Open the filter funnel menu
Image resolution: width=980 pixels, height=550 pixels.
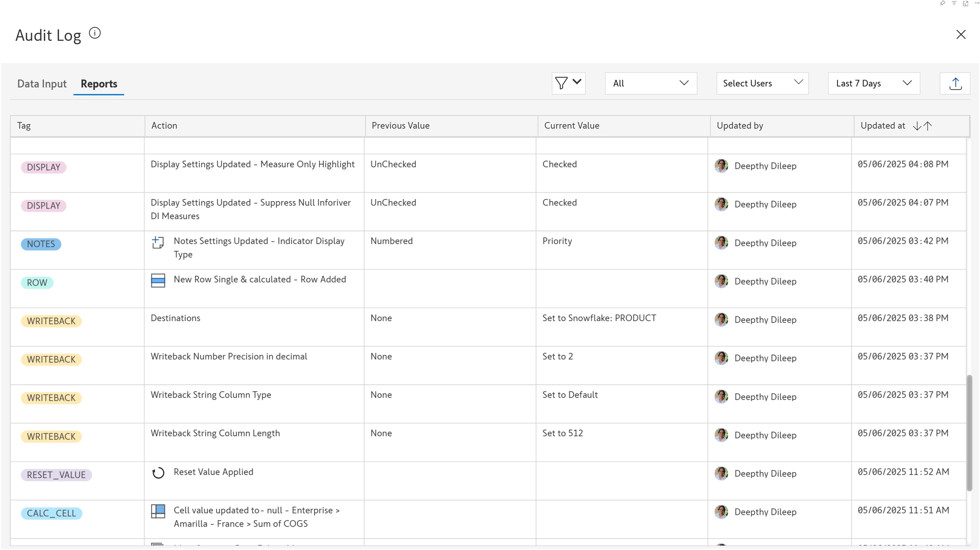[x=568, y=83]
